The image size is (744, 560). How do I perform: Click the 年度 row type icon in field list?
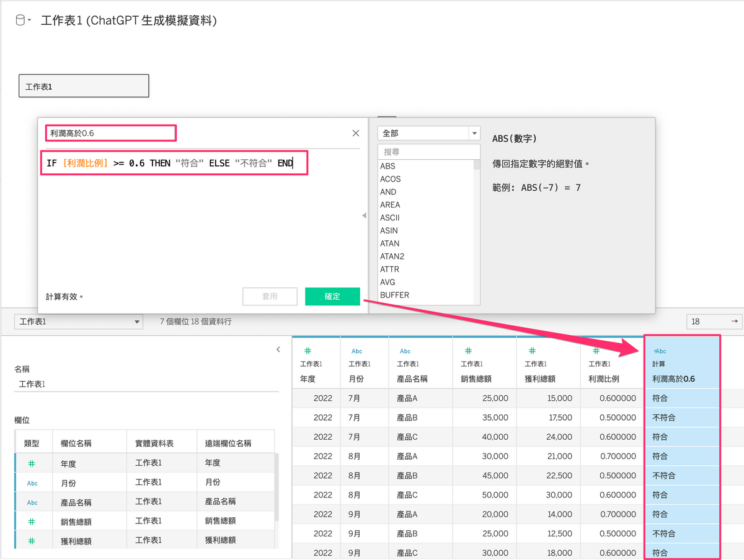click(32, 463)
